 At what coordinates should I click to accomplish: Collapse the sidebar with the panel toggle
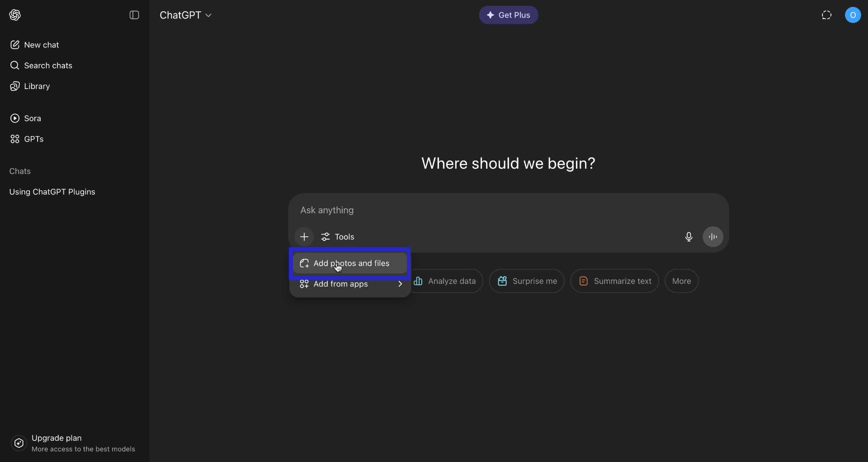(134, 15)
